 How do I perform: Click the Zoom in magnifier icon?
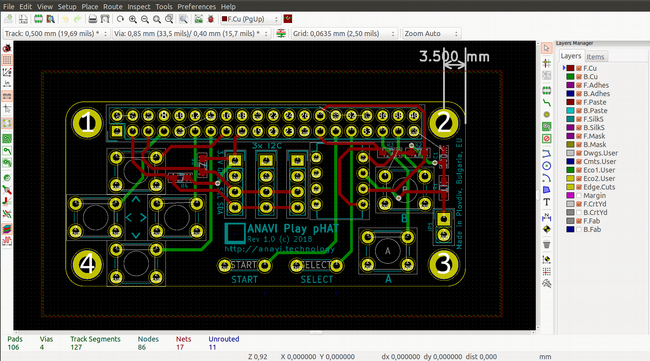tap(133, 19)
